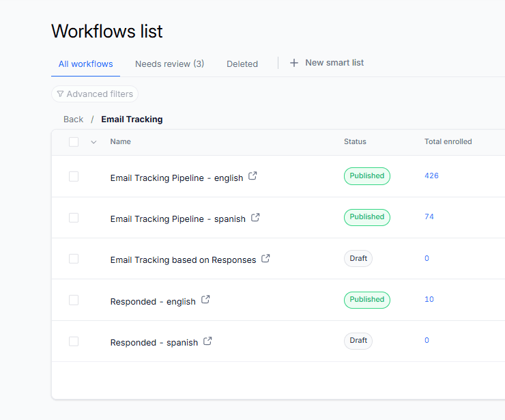Screen dimensions: 505x420
Task: Open the Responded - spanish workflow
Action: (154, 342)
